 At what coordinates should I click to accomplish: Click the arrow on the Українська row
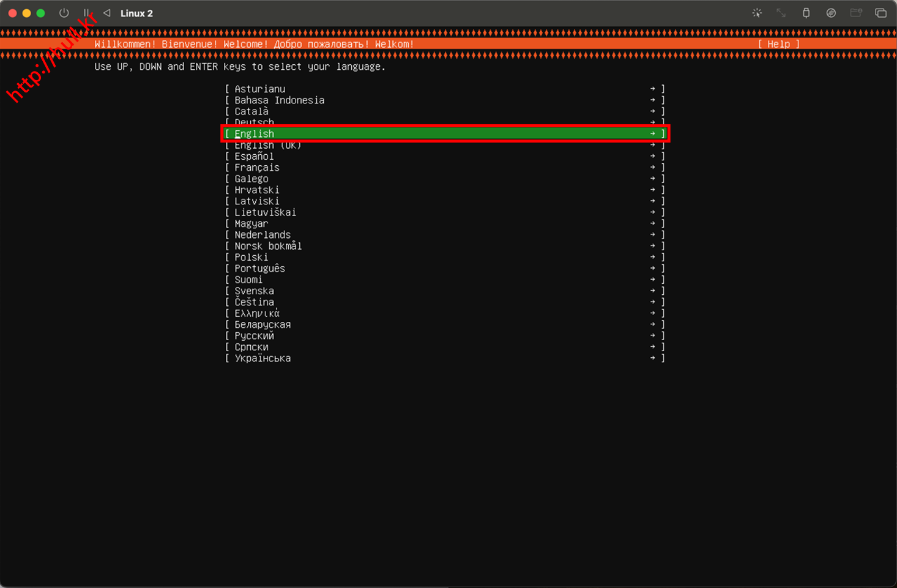[653, 358]
